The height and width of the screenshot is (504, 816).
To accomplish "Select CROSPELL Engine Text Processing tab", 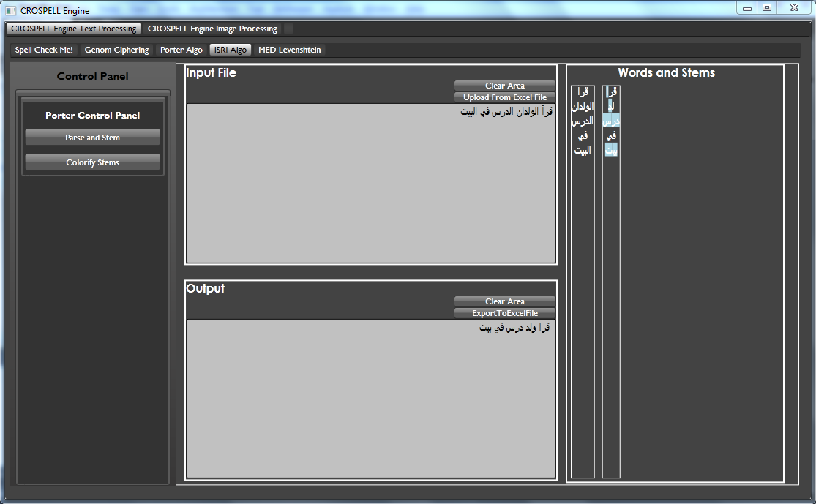I will 74,29.
